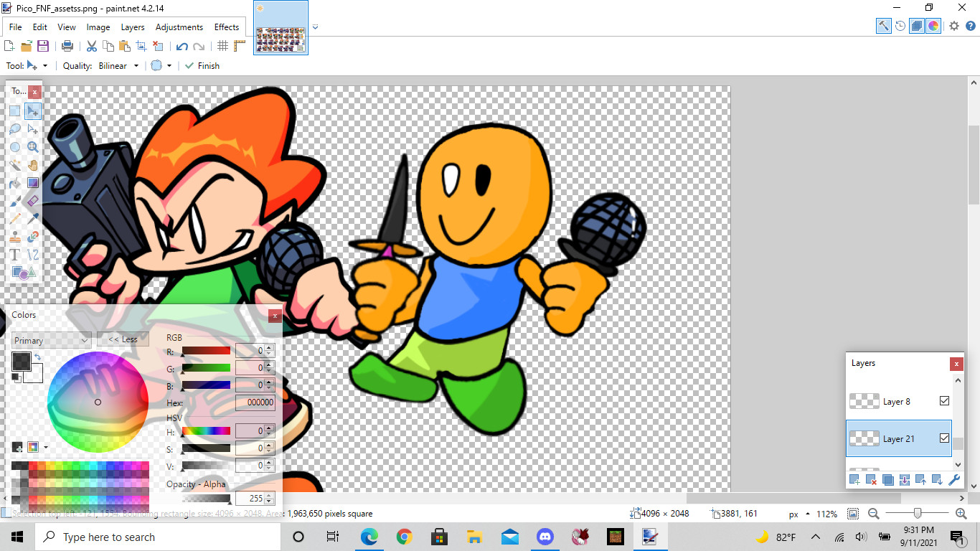This screenshot has height=551, width=980.
Task: Open the Adjustments menu
Action: pyautogui.click(x=179, y=27)
